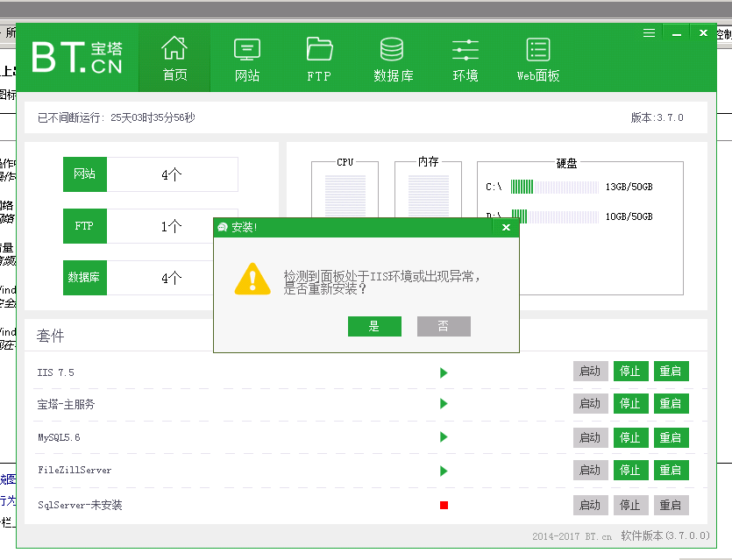Click the 13GB/50GB disk value

[x=629, y=187]
